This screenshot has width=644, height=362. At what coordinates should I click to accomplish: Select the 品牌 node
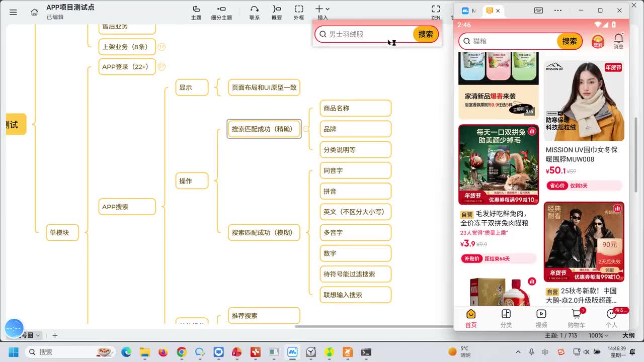click(x=356, y=129)
